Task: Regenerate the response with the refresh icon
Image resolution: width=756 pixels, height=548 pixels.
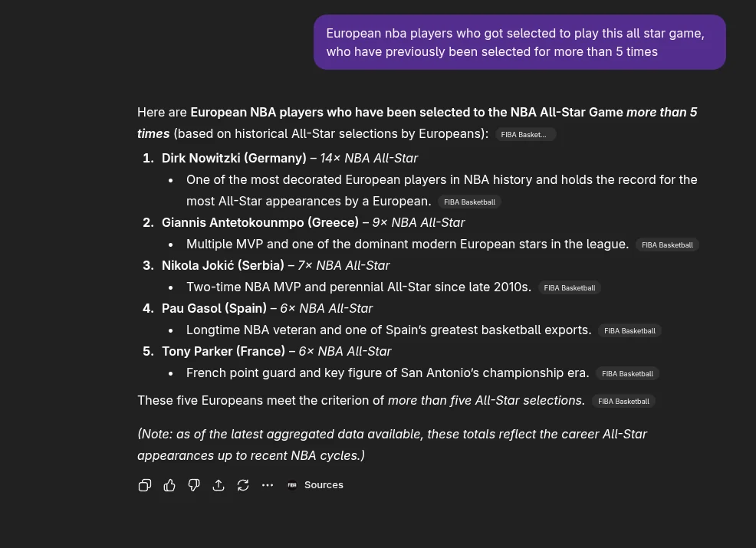Action: pos(243,485)
